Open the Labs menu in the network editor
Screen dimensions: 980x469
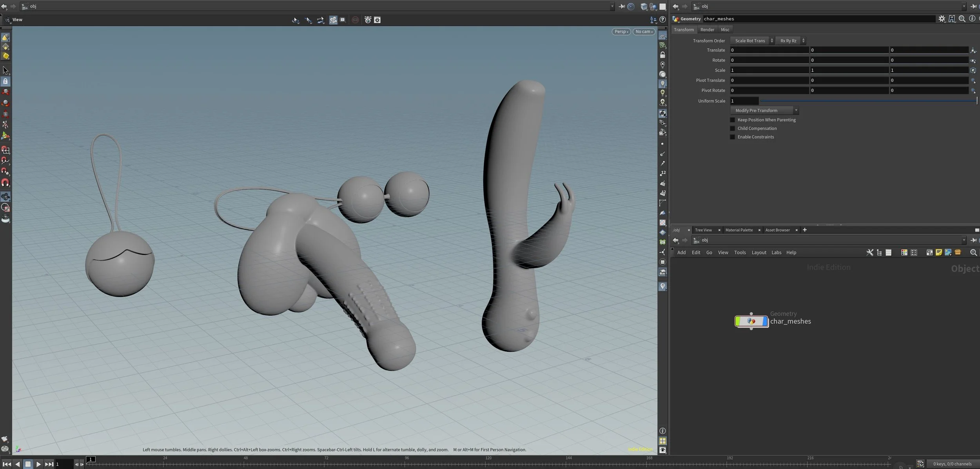[776, 252]
